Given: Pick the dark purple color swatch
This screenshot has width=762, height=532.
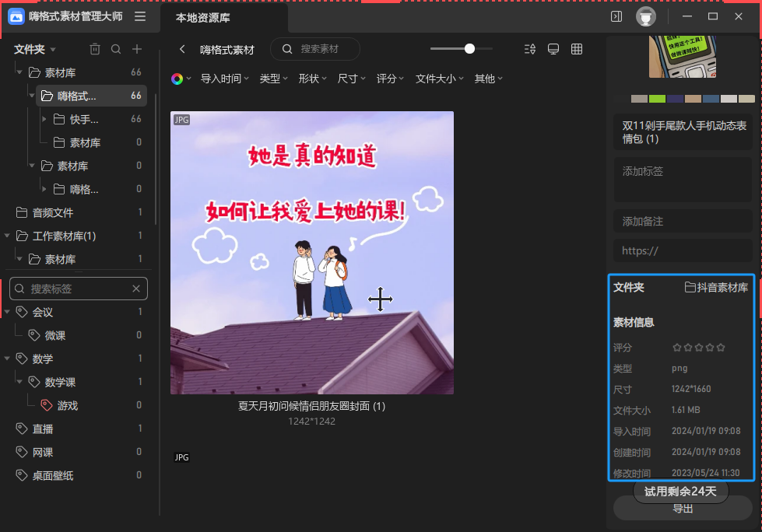Looking at the screenshot, I should tap(675, 99).
